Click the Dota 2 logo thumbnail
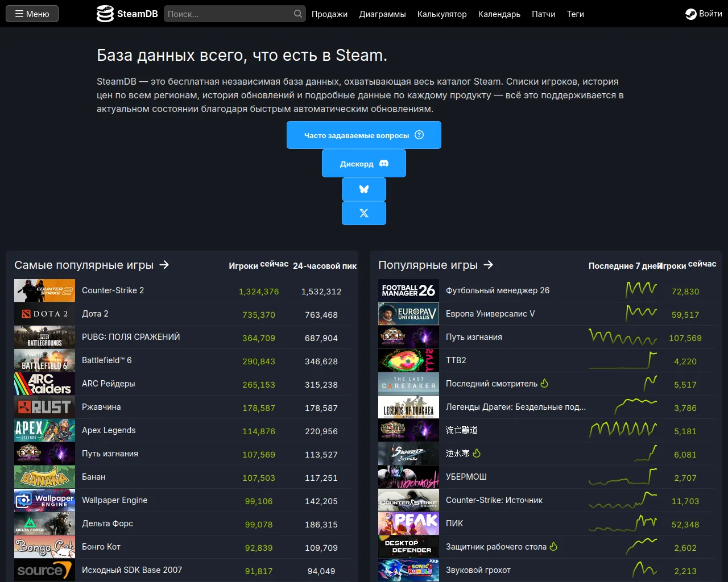 (x=44, y=314)
